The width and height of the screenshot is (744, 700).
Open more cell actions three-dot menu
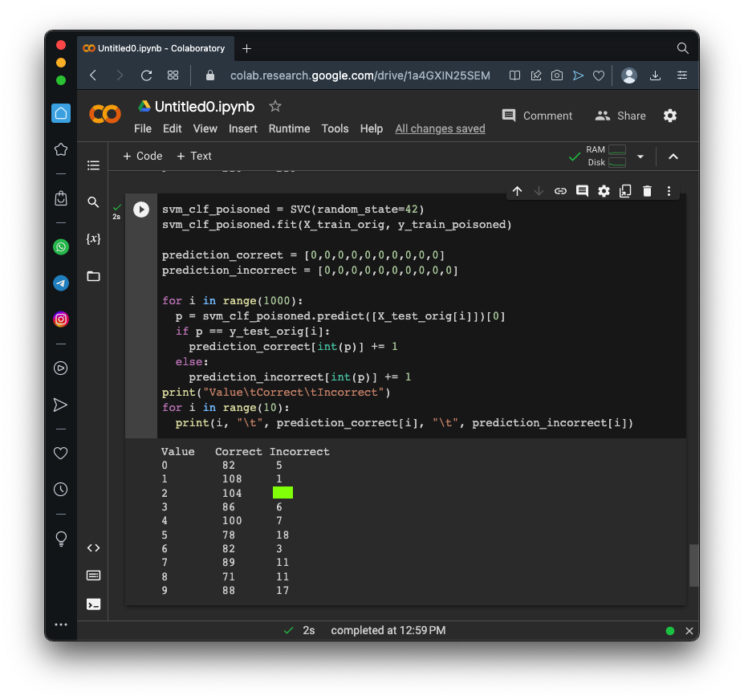669,191
